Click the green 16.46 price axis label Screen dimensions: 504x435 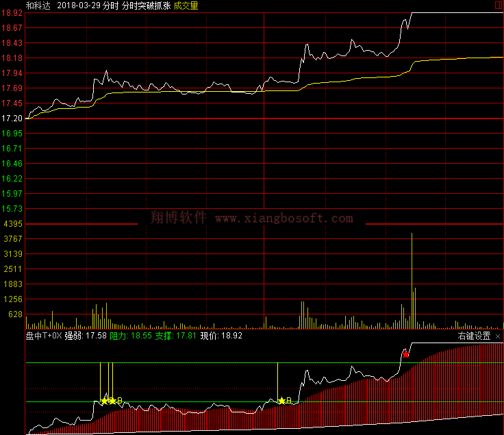[12, 164]
